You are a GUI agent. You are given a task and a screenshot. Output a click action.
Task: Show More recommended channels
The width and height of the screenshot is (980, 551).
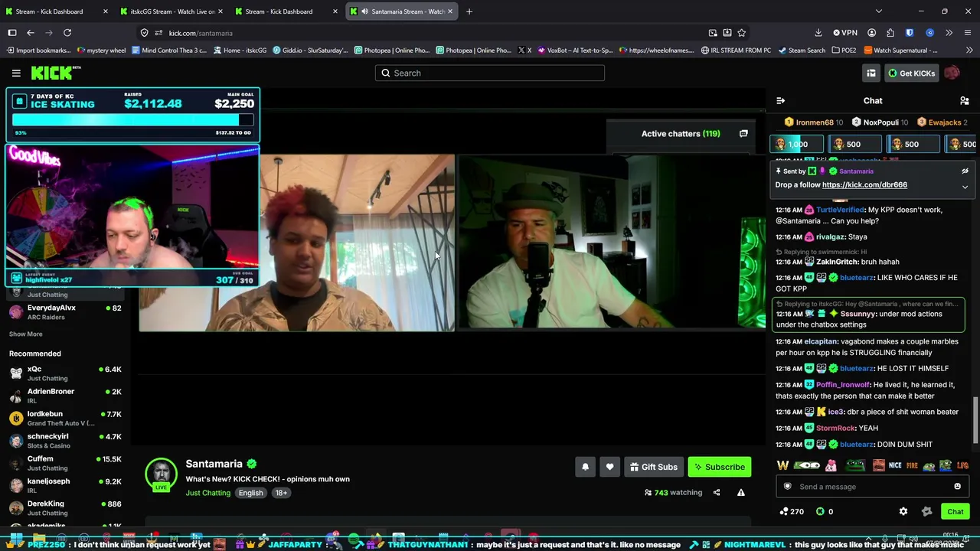click(26, 334)
